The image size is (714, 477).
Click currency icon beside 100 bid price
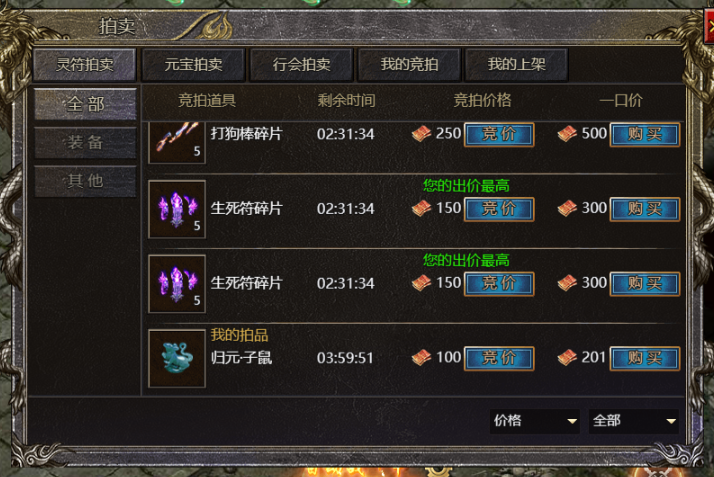[421, 358]
